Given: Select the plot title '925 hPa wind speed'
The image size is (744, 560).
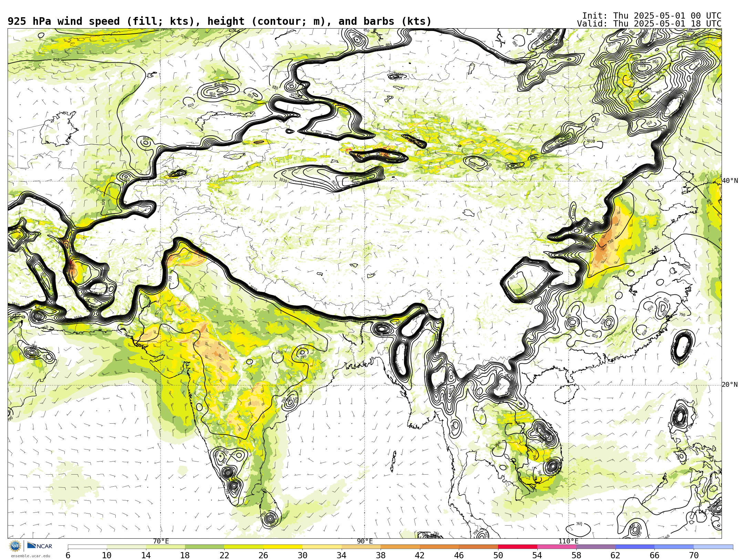Looking at the screenshot, I should [x=64, y=21].
